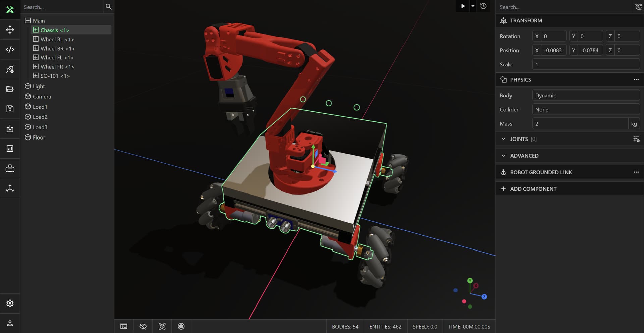Open the Physics section three-dot menu
The height and width of the screenshot is (333, 644).
pyautogui.click(x=636, y=80)
